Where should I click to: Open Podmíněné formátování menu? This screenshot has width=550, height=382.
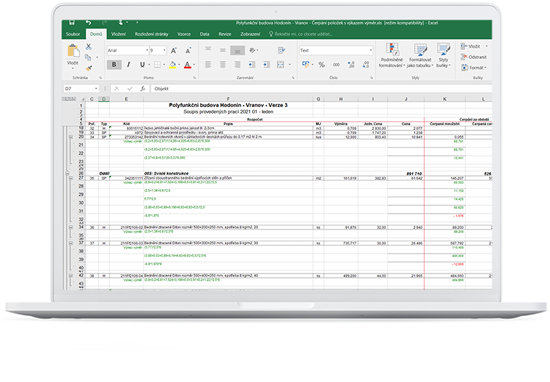[392, 55]
